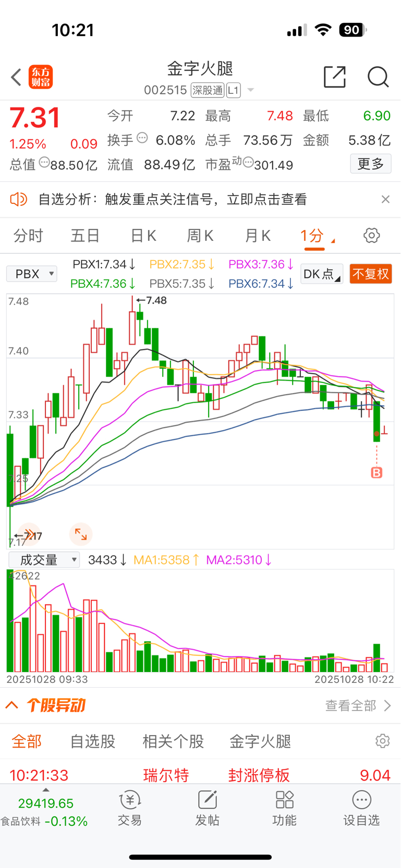
Task: Expand the stock switcher triangle near L1
Action: 251,90
